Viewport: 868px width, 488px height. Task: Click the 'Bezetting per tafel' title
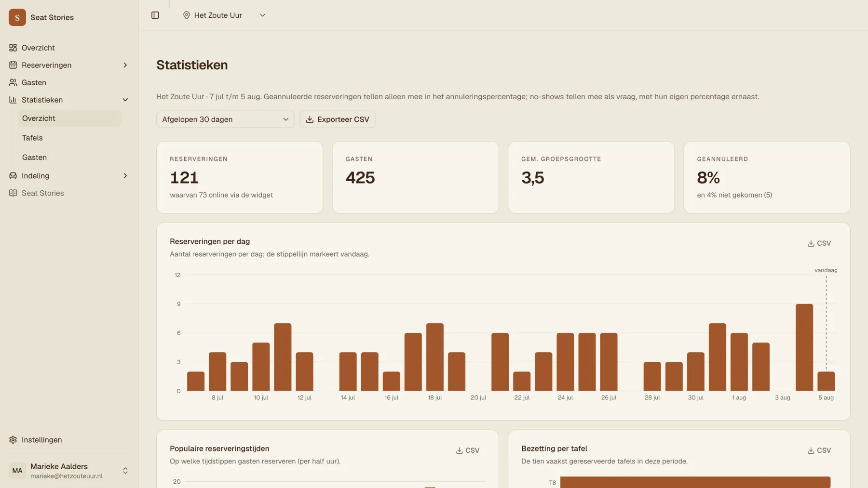pyautogui.click(x=554, y=448)
